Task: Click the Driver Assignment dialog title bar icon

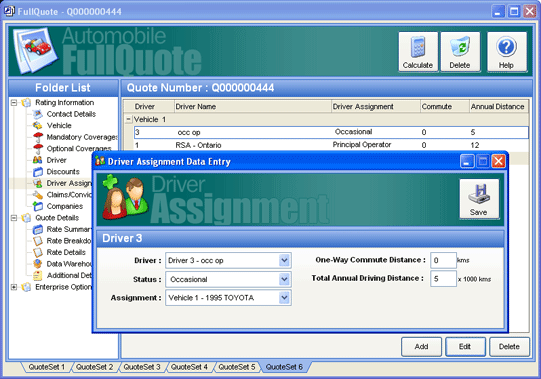Action: [100, 161]
